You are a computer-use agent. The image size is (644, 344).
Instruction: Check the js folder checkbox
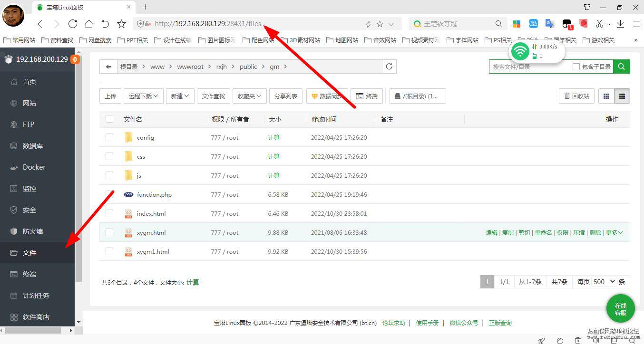pos(109,175)
